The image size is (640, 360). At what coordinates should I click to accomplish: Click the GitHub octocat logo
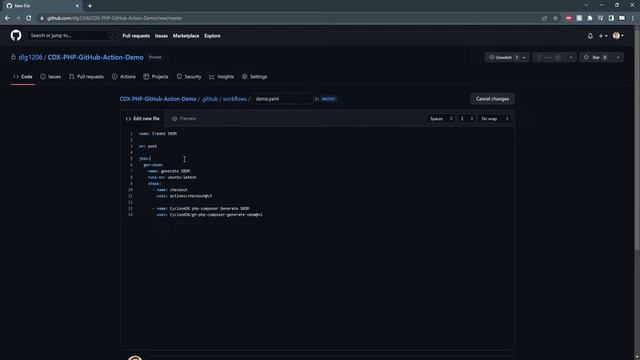click(x=16, y=36)
